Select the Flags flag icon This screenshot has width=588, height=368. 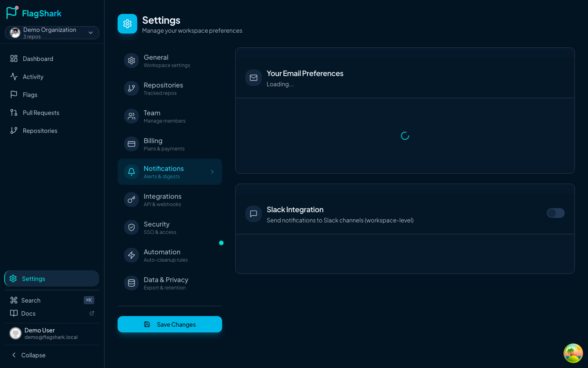(14, 94)
